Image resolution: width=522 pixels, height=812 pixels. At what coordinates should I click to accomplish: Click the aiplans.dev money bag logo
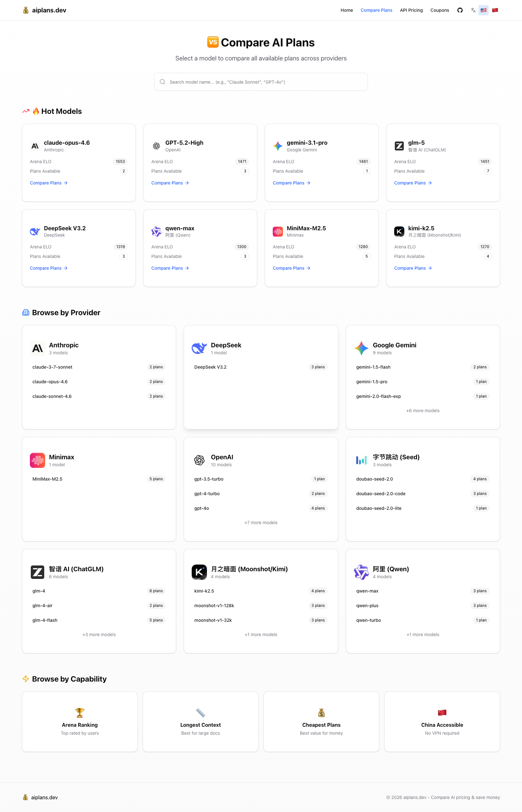point(25,10)
